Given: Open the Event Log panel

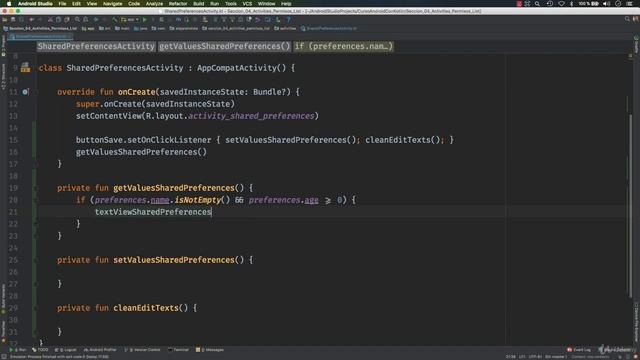Looking at the screenshot, I should [x=579, y=350].
